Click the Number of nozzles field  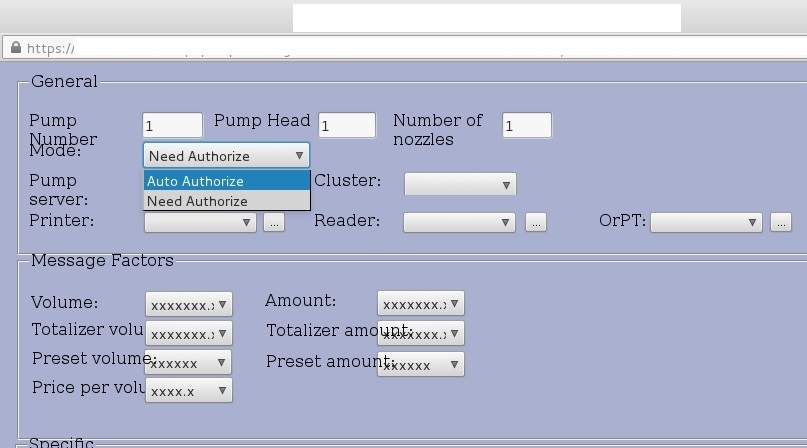click(x=526, y=125)
